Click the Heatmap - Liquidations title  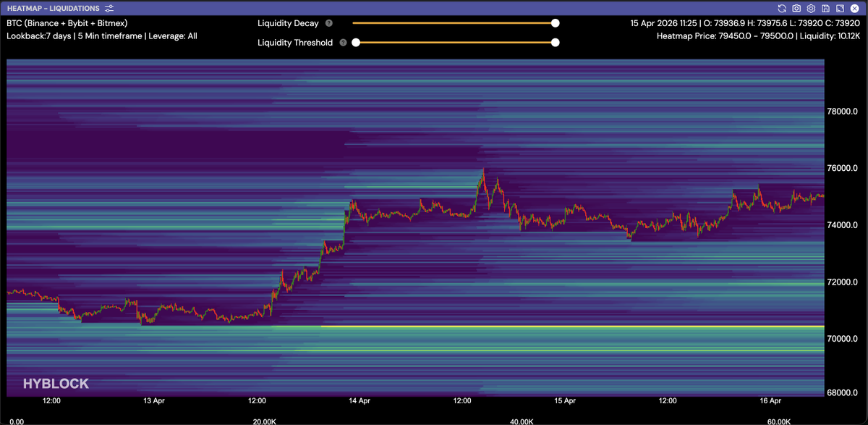[53, 8]
